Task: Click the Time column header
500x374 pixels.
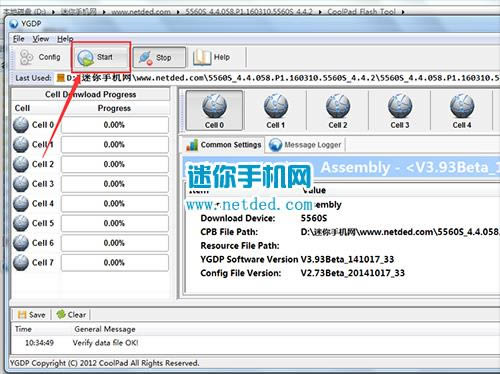Action: pyautogui.click(x=23, y=329)
